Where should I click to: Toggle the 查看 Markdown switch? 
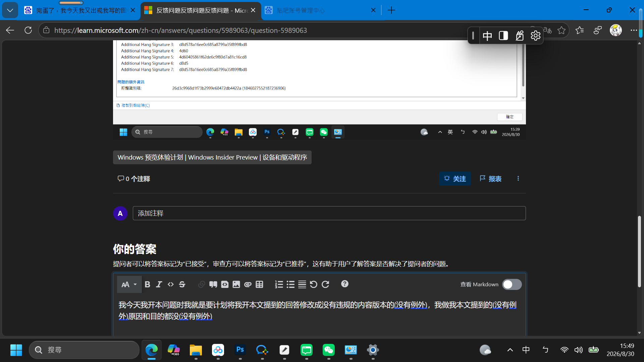512,284
